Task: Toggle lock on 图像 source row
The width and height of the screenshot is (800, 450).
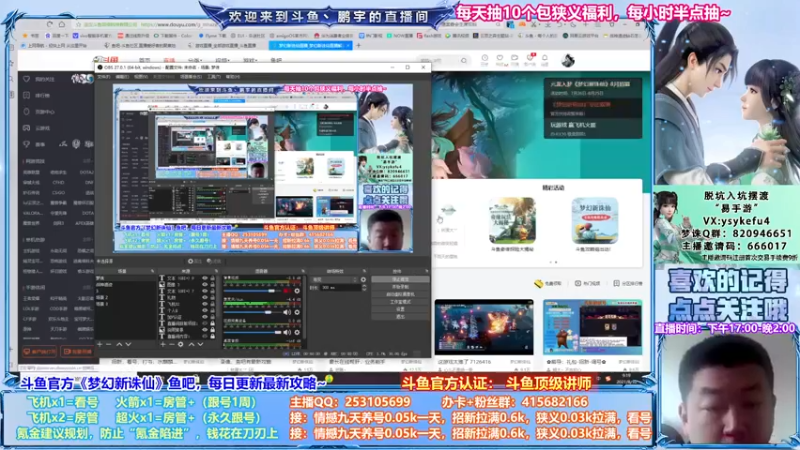Action: pyautogui.click(x=212, y=284)
